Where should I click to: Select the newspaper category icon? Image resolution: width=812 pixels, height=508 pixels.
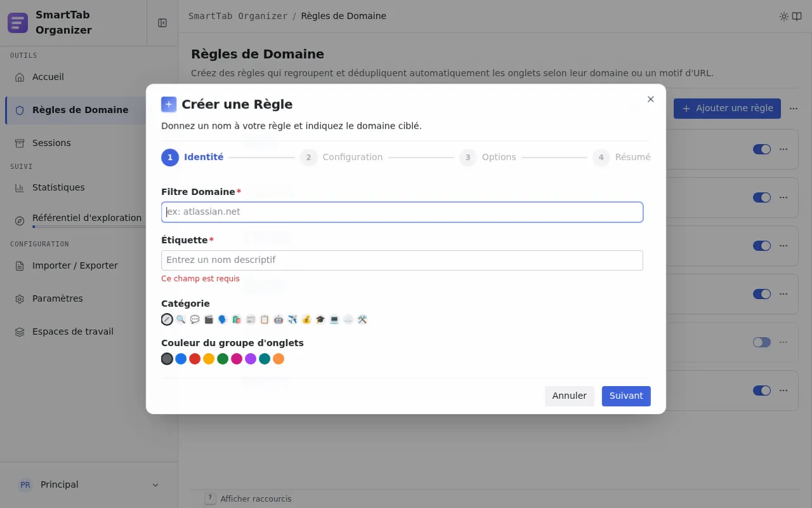coord(251,319)
